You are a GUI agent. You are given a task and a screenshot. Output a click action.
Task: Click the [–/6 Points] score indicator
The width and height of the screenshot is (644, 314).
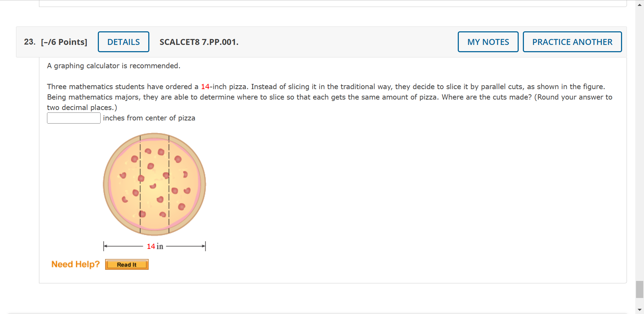(x=64, y=42)
